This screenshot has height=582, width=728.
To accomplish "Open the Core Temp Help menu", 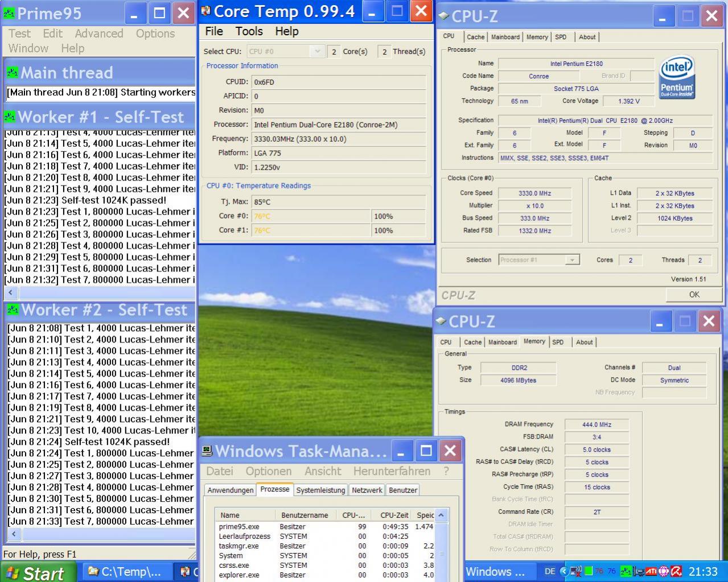I will pyautogui.click(x=287, y=31).
